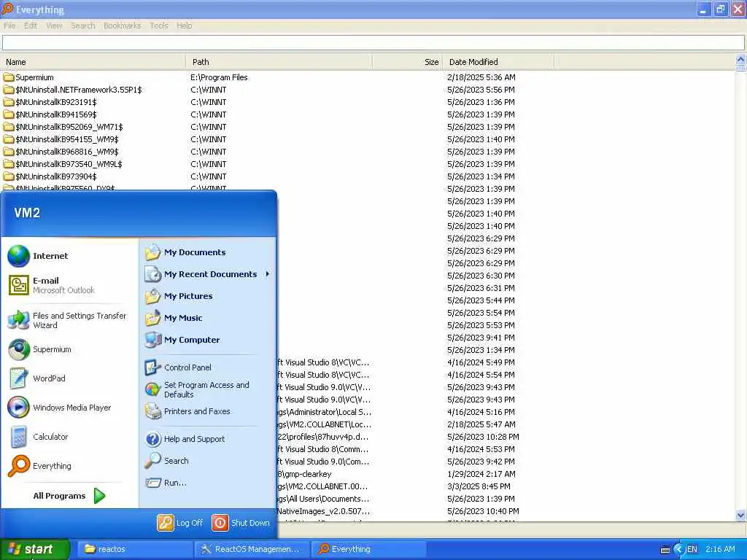Open the My Music folder icon
The image size is (747, 560).
pyautogui.click(x=153, y=318)
